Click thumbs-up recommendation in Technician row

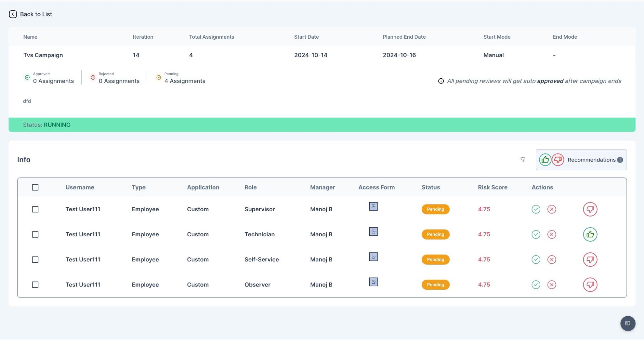click(590, 234)
